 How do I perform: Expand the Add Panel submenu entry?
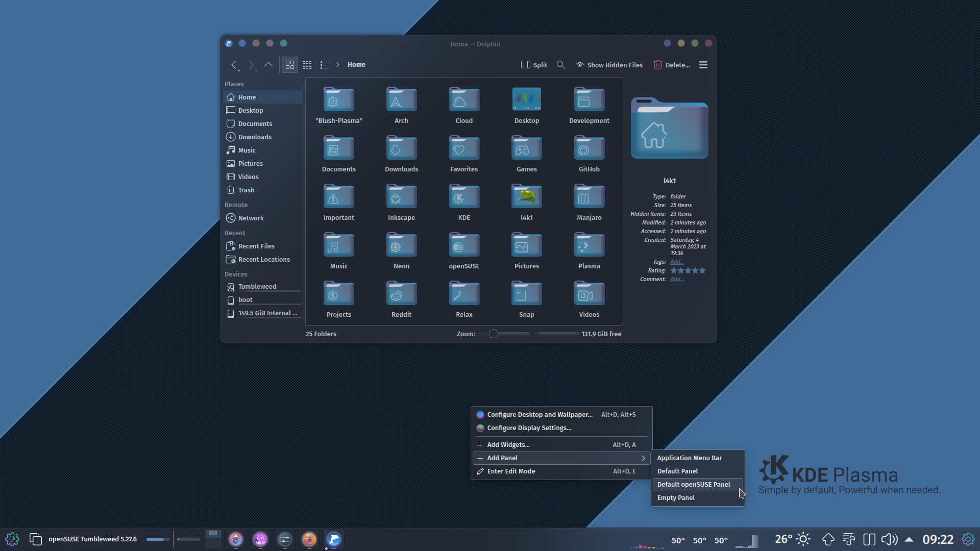[x=561, y=458]
